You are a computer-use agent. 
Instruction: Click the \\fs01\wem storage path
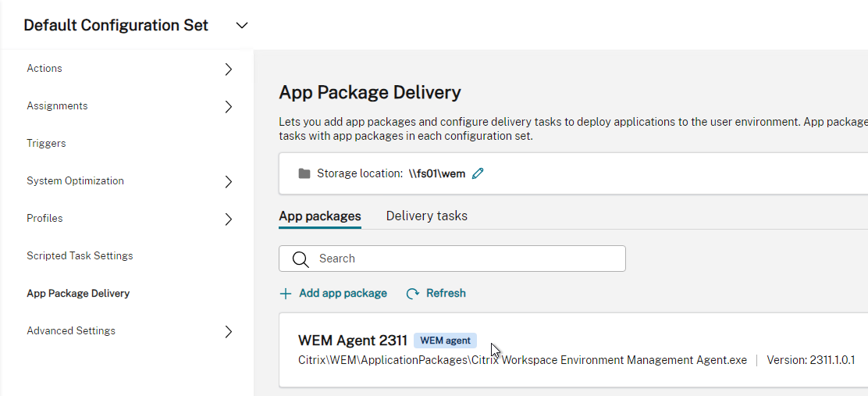(437, 173)
